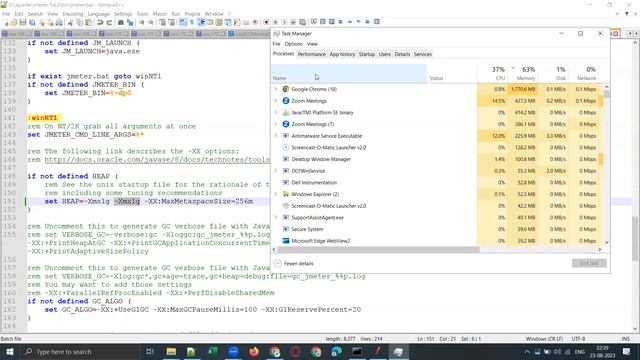The height and width of the screenshot is (360, 640).
Task: Switch to App history tab
Action: (342, 54)
